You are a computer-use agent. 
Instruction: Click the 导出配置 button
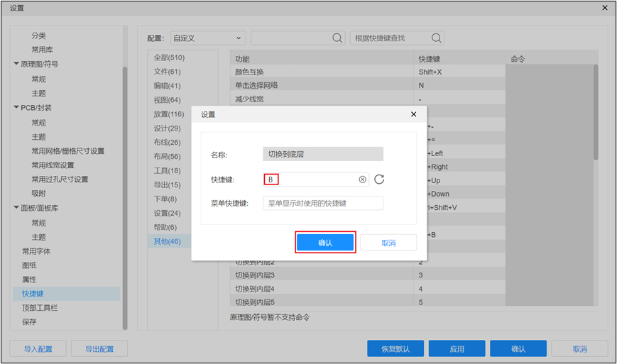[x=99, y=348]
